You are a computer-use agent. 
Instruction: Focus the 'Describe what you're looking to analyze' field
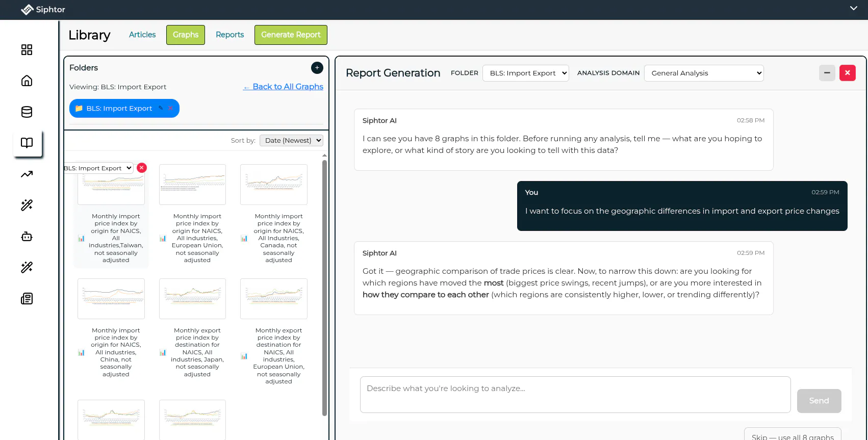pos(575,395)
